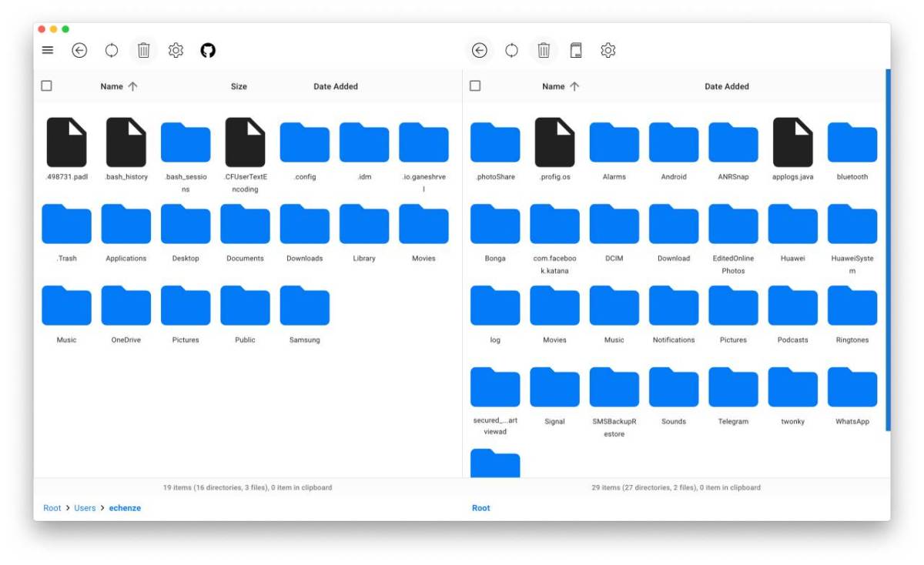The height and width of the screenshot is (565, 924).
Task: Select the OneDrive folder
Action: pos(126,313)
